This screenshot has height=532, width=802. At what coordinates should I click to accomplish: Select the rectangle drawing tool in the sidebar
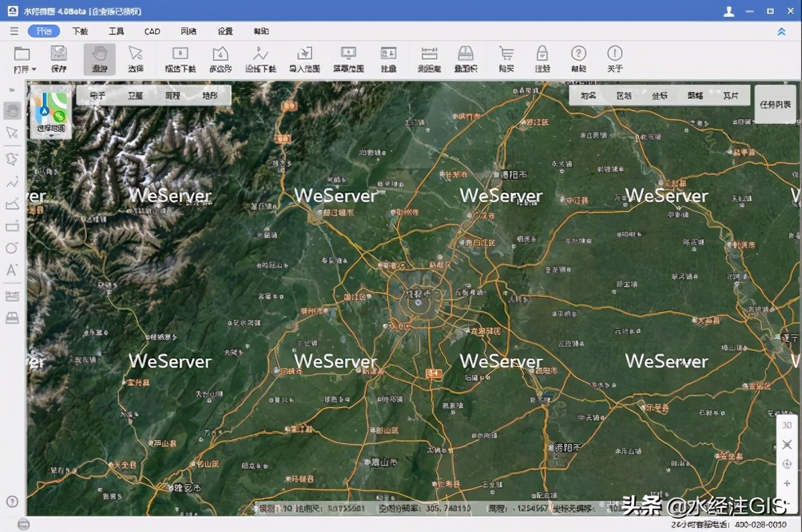pos(12,227)
